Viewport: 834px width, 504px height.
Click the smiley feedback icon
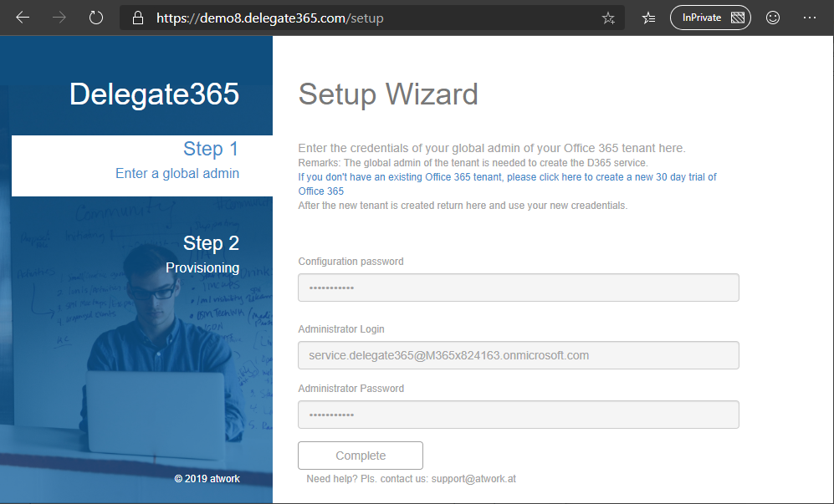tap(773, 18)
